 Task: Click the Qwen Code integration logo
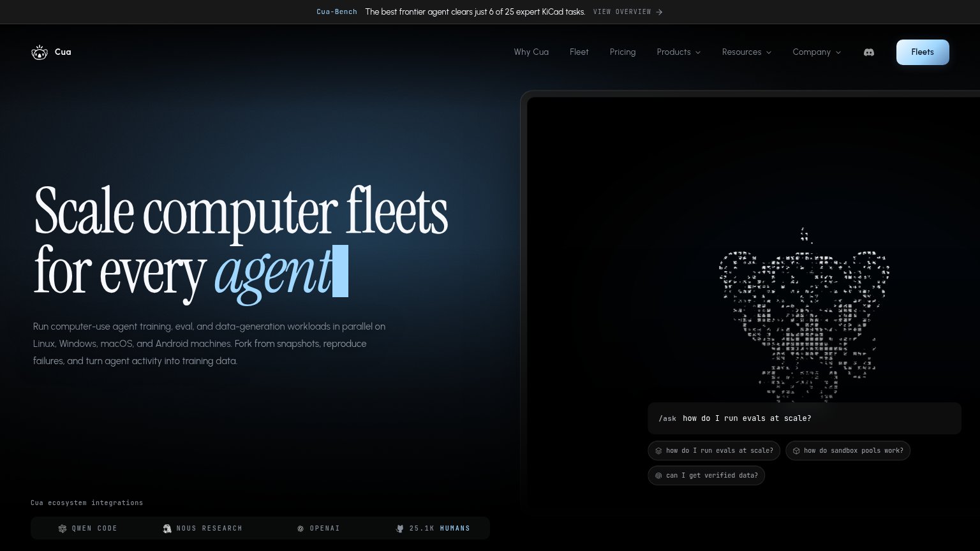(63, 529)
